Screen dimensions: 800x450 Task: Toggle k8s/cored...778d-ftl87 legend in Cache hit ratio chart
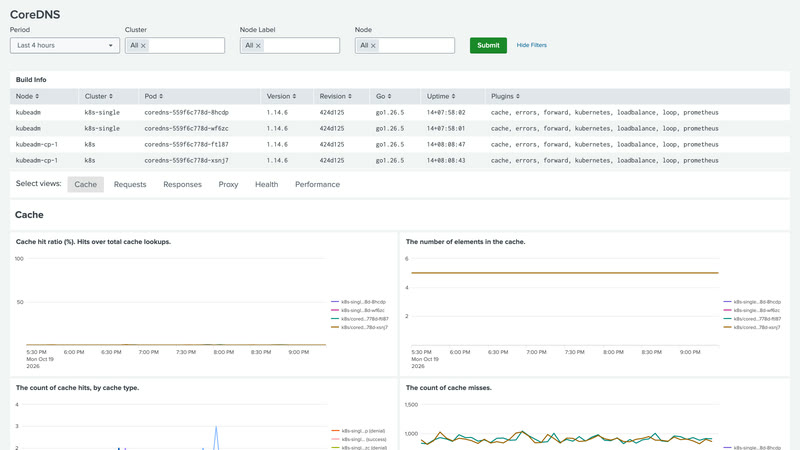(x=360, y=319)
